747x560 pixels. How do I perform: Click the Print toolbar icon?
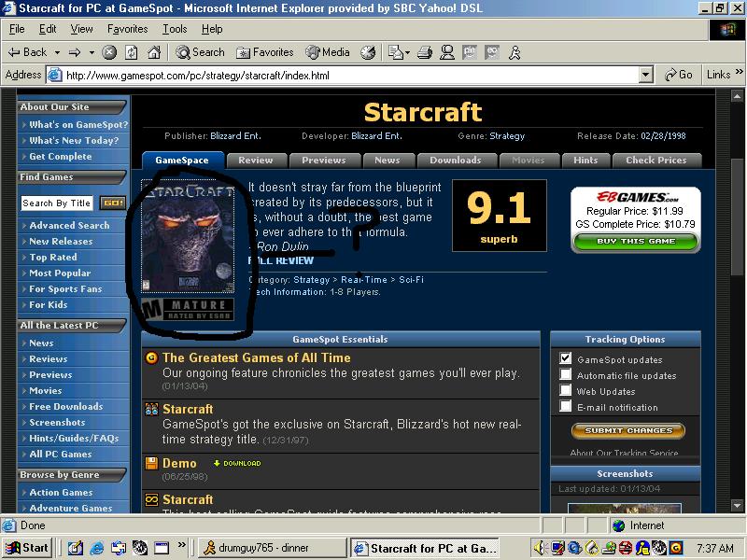[425, 52]
